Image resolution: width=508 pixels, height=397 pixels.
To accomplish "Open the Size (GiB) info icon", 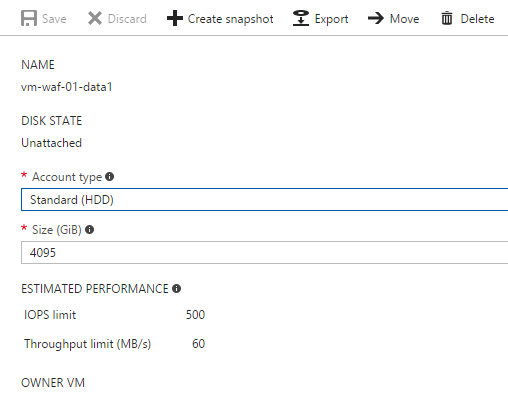I will click(89, 230).
